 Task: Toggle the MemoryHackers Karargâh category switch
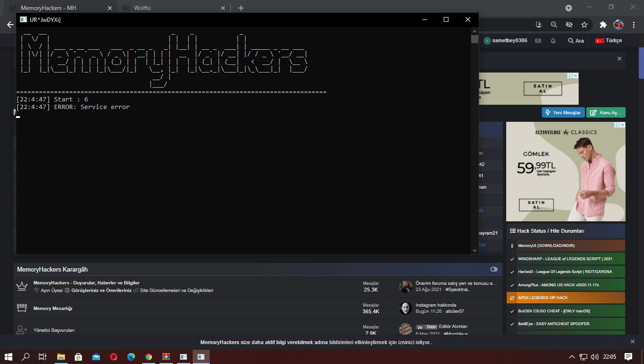point(494,269)
